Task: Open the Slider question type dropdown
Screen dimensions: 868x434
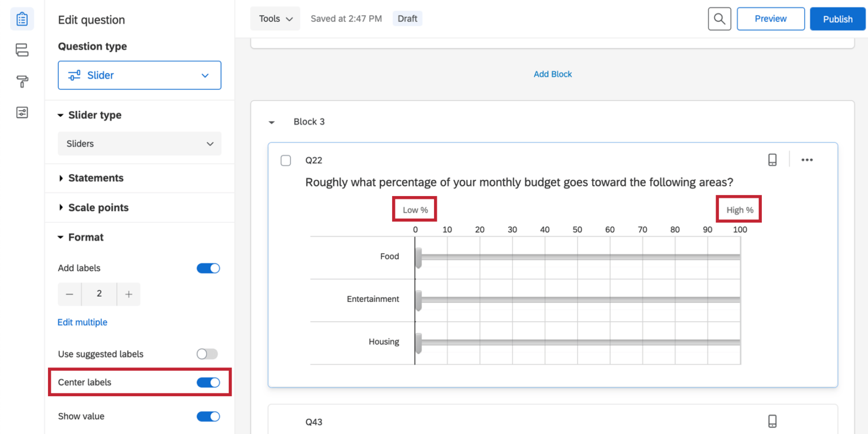Action: click(140, 75)
